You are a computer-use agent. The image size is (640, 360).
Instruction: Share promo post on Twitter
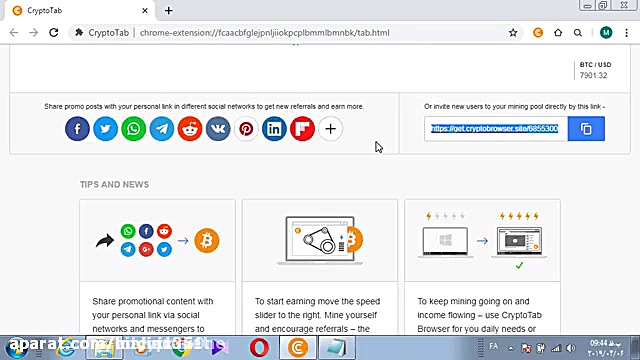(x=105, y=129)
